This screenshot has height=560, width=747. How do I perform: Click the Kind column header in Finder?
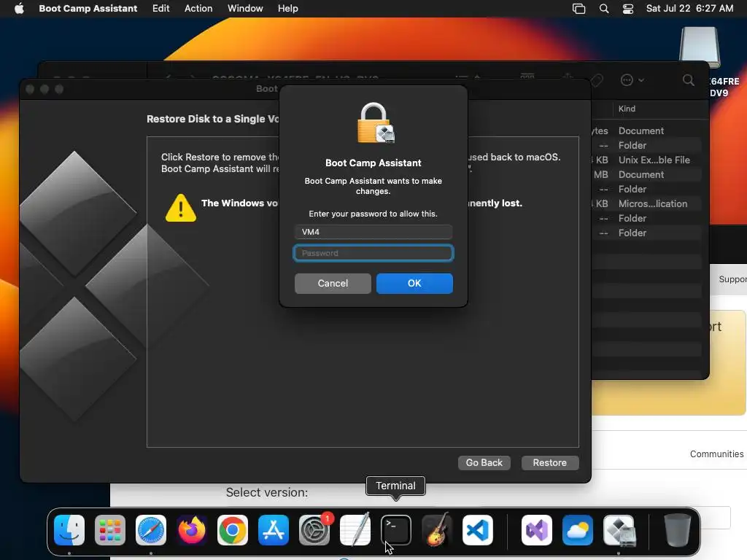coord(627,109)
